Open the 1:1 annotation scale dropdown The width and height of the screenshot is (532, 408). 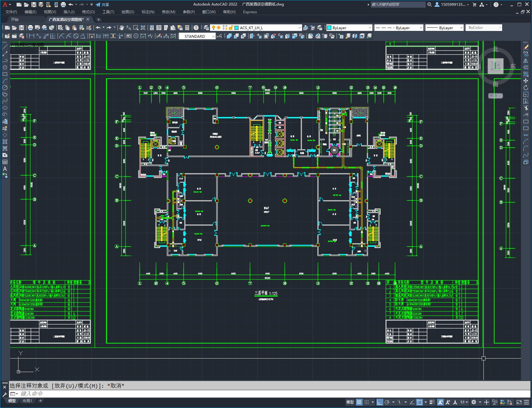tap(464, 402)
